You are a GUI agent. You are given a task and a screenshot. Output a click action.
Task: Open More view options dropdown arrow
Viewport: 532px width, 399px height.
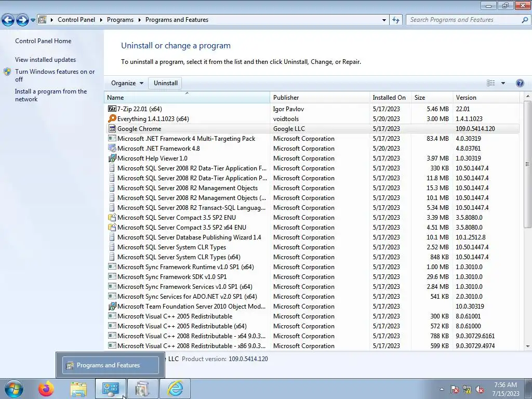(x=503, y=83)
